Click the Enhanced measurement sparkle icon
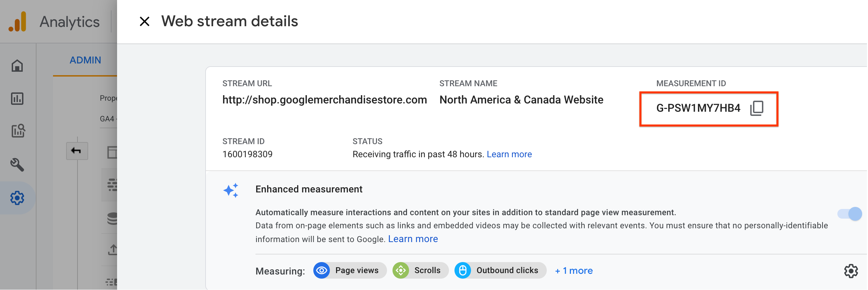Viewport: 868px width, 290px height. (x=231, y=190)
